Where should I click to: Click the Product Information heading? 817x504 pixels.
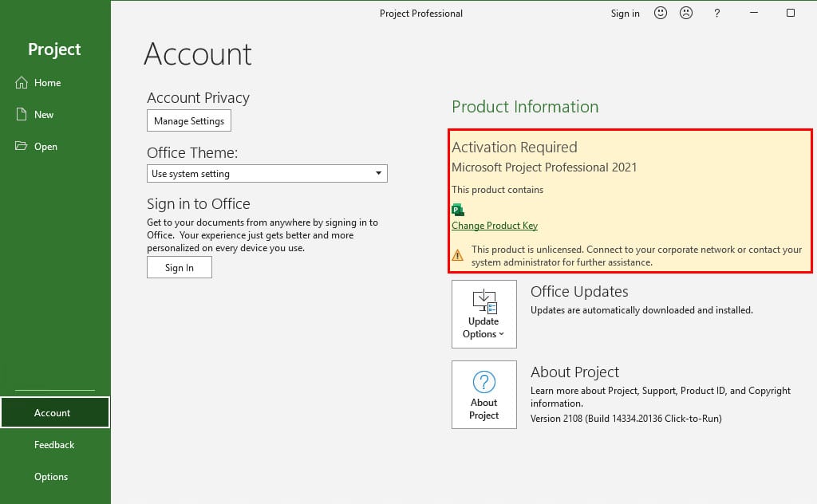pos(525,107)
